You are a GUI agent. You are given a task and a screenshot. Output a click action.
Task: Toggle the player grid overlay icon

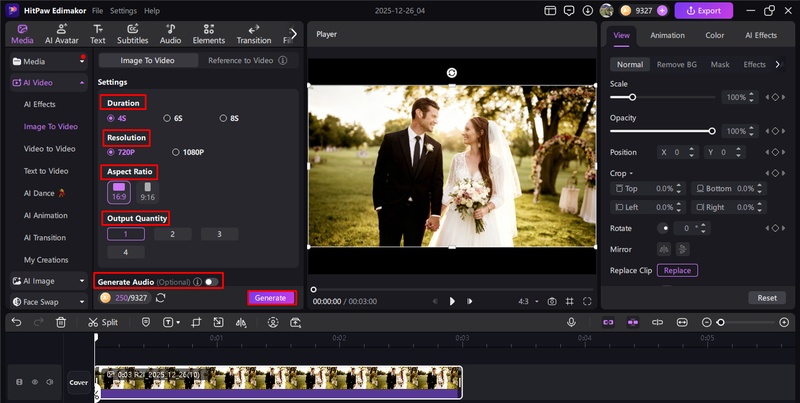point(570,301)
